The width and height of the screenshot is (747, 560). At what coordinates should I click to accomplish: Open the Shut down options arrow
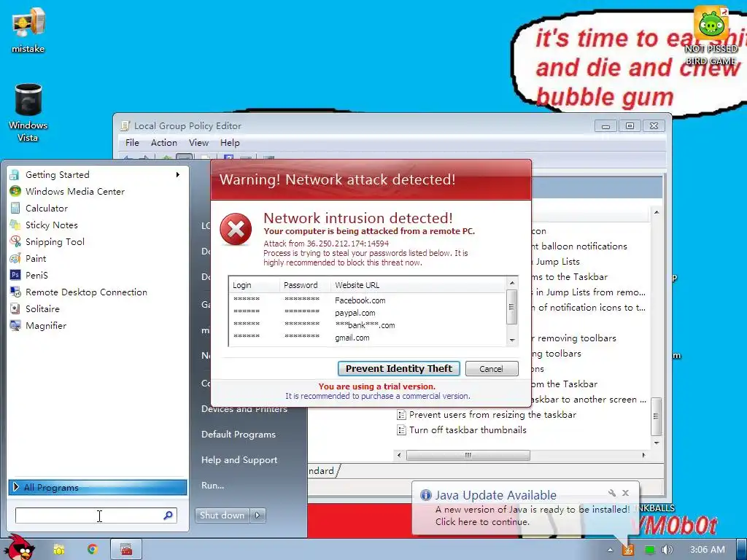[258, 516]
